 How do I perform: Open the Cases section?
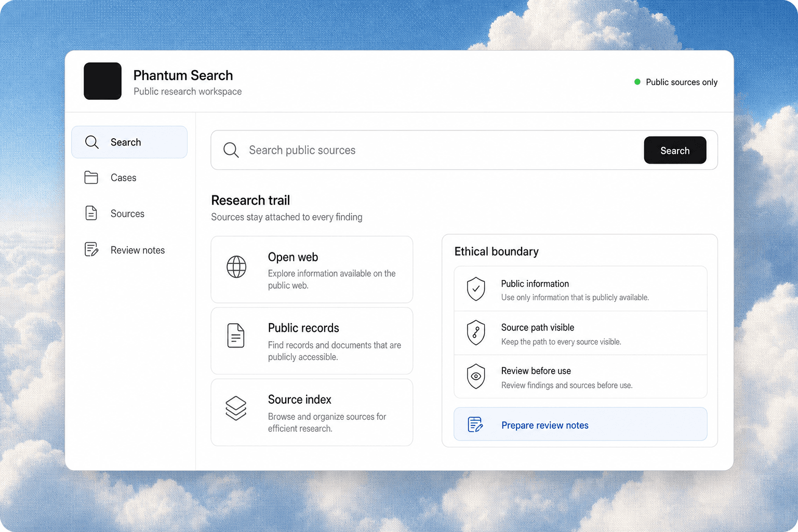click(129, 178)
